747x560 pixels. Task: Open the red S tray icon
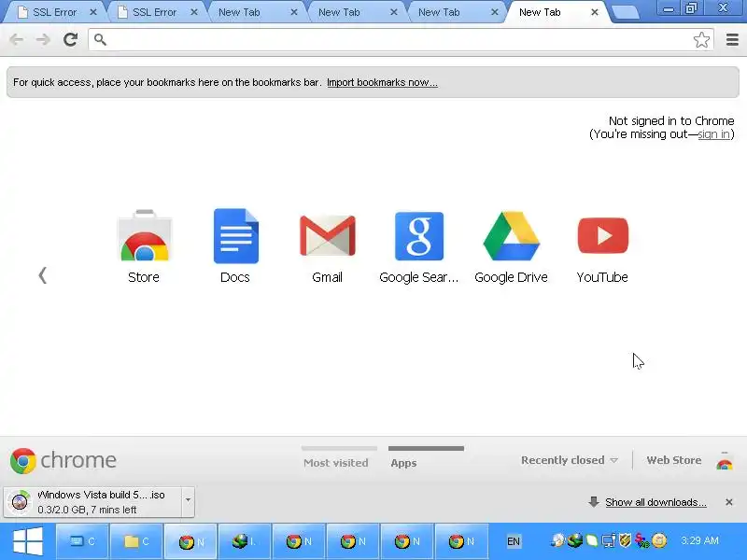coord(641,541)
